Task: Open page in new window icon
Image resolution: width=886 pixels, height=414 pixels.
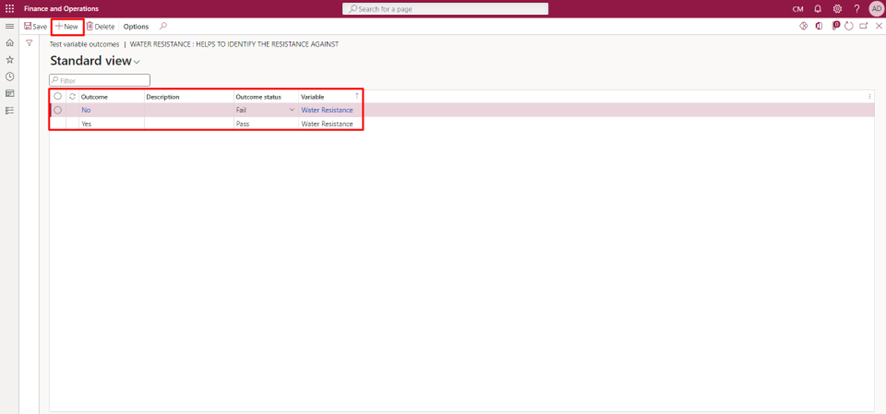Action: pos(863,26)
